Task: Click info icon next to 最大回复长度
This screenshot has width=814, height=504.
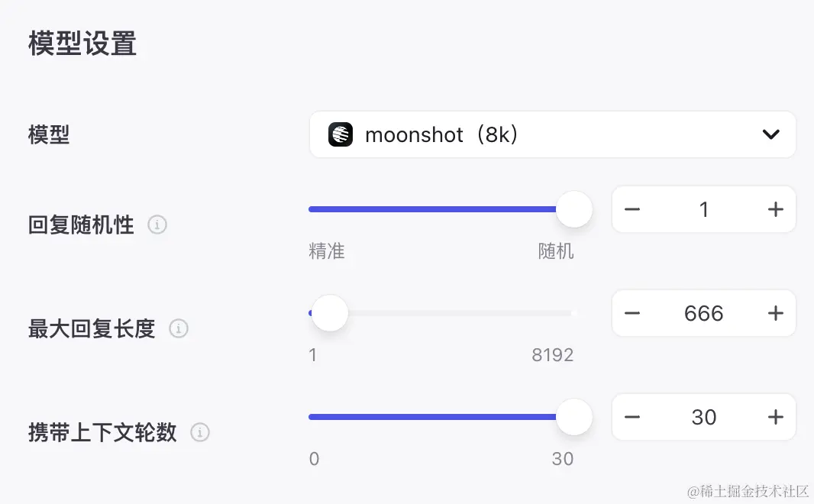Action: tap(178, 329)
